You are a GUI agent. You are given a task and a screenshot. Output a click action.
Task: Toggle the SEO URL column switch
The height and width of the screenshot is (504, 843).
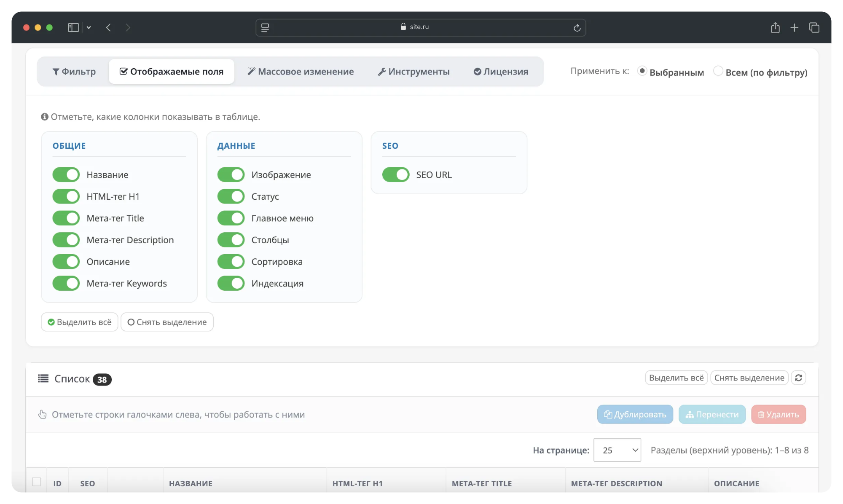(x=396, y=174)
